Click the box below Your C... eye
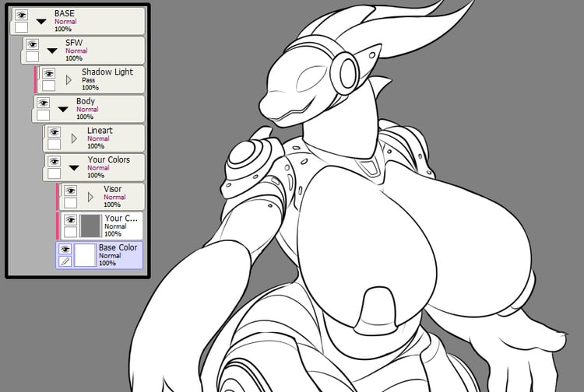This screenshot has height=392, width=584. pyautogui.click(x=70, y=232)
